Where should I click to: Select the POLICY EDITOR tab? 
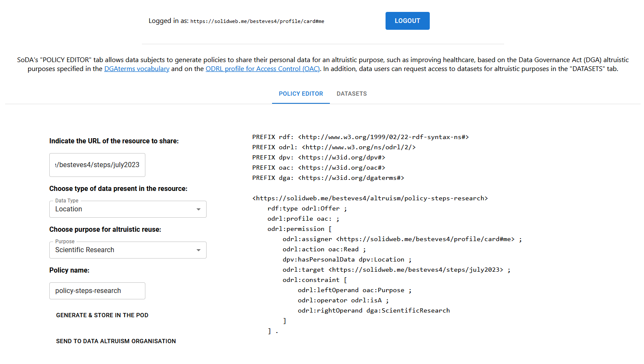point(301,94)
